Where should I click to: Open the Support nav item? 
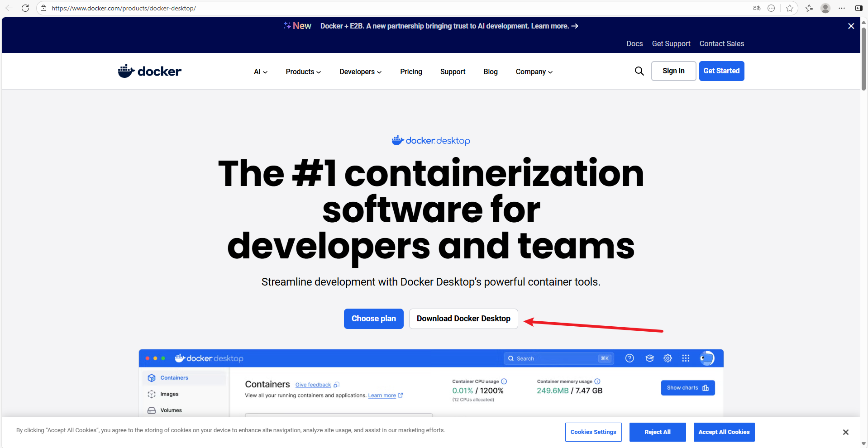coord(453,71)
